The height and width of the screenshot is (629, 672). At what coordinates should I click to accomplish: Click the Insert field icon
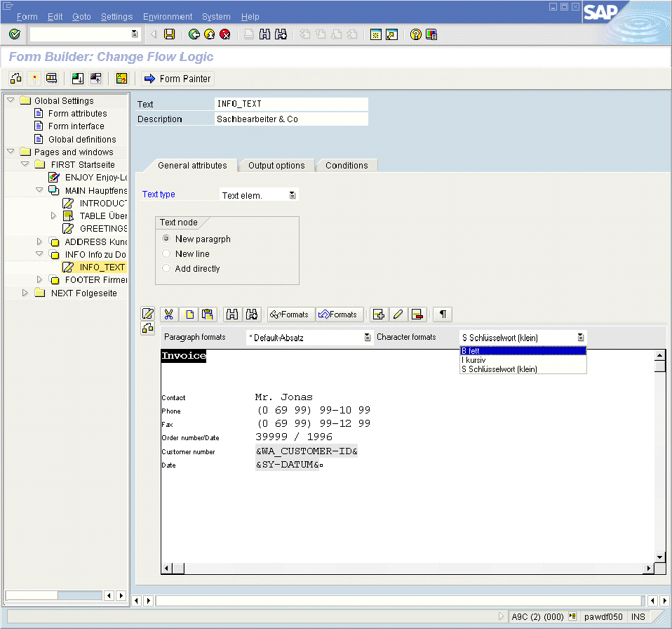coord(379,314)
